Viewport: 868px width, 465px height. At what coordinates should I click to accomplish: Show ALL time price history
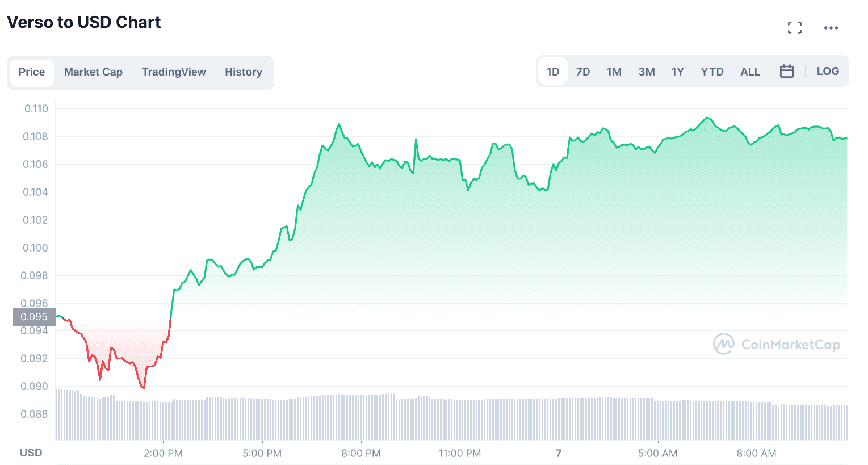[750, 72]
